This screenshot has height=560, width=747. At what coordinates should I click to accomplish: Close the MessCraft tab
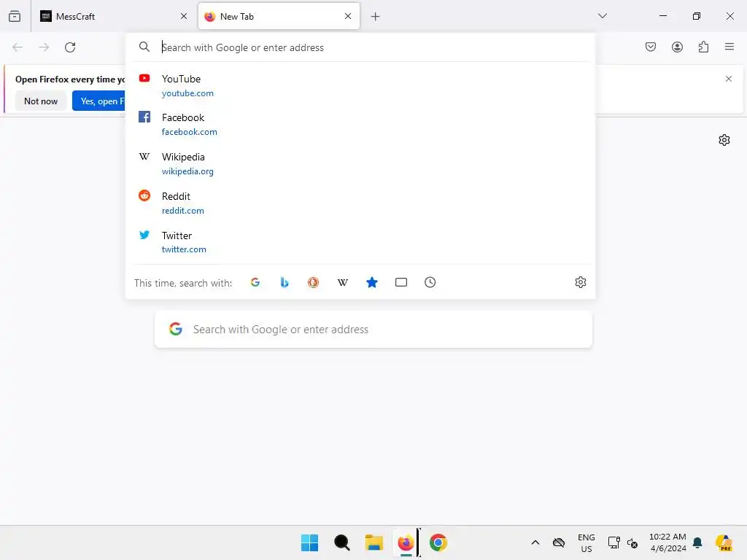click(x=184, y=16)
